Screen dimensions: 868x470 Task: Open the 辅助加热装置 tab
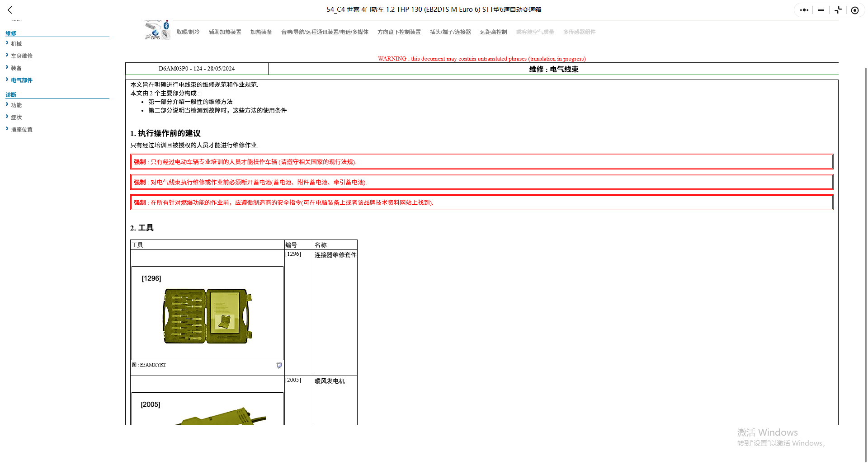(x=225, y=32)
